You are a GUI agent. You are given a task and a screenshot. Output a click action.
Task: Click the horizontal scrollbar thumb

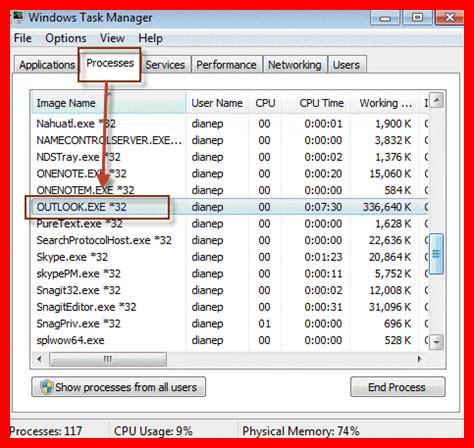(x=108, y=359)
